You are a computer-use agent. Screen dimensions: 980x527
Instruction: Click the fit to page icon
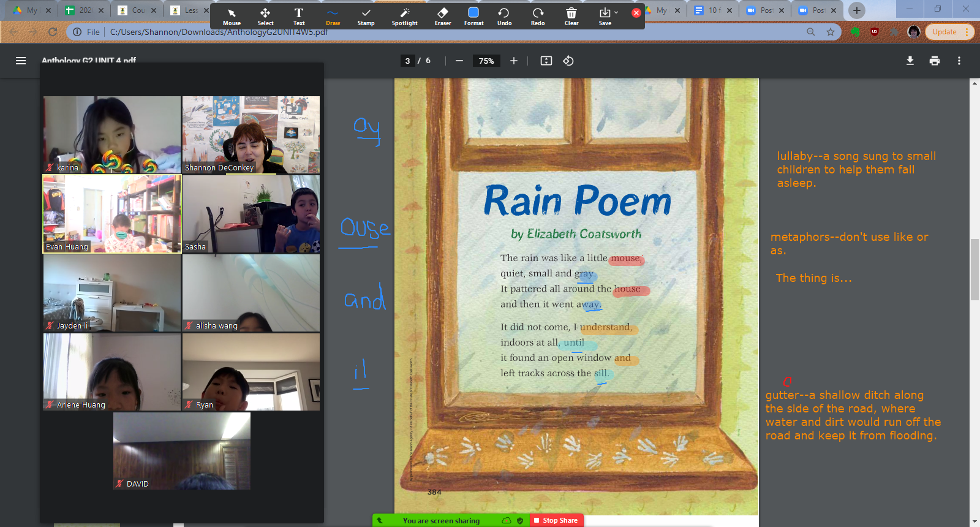546,61
